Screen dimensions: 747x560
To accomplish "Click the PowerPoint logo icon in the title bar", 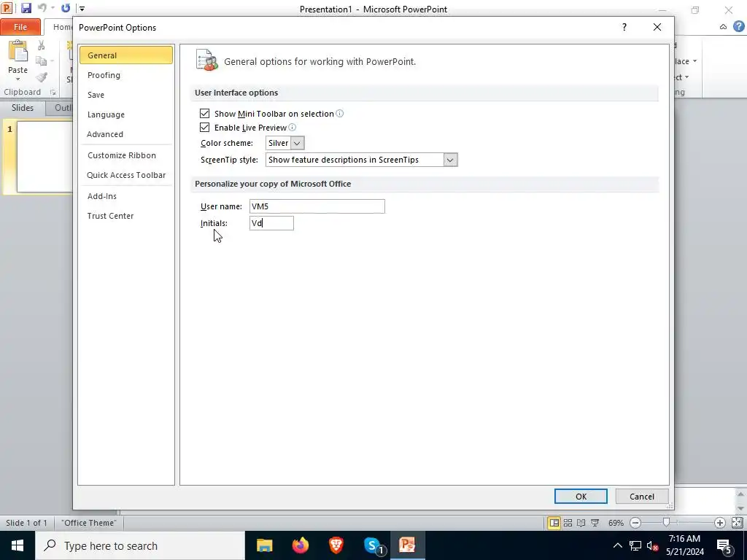I will [x=7, y=8].
